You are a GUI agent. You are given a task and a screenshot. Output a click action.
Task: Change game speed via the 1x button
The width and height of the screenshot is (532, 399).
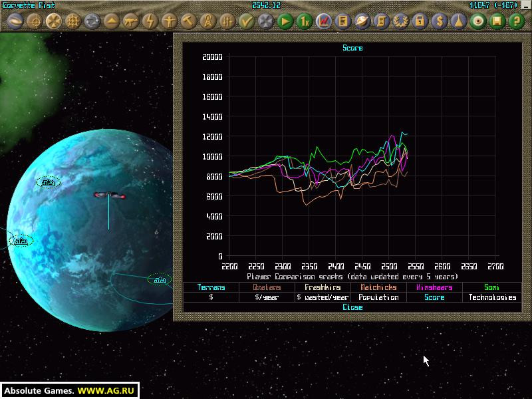(x=305, y=21)
